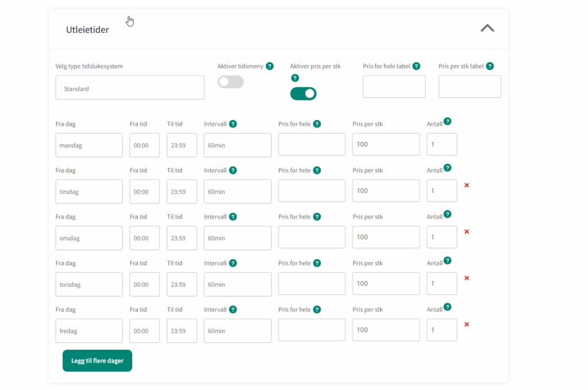This screenshot has width=588, height=390.
Task: Open the Velg type tidslukesystem dropdown
Action: pos(130,87)
